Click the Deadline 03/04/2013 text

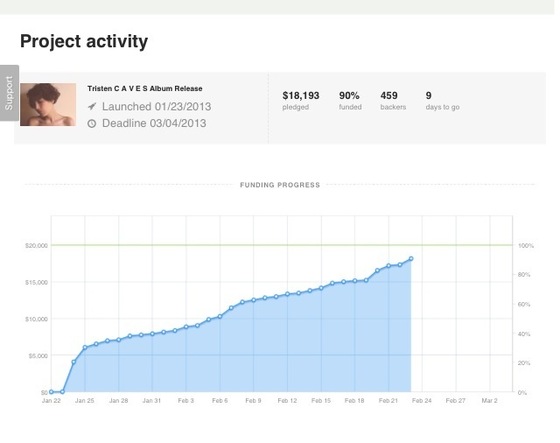click(x=154, y=123)
